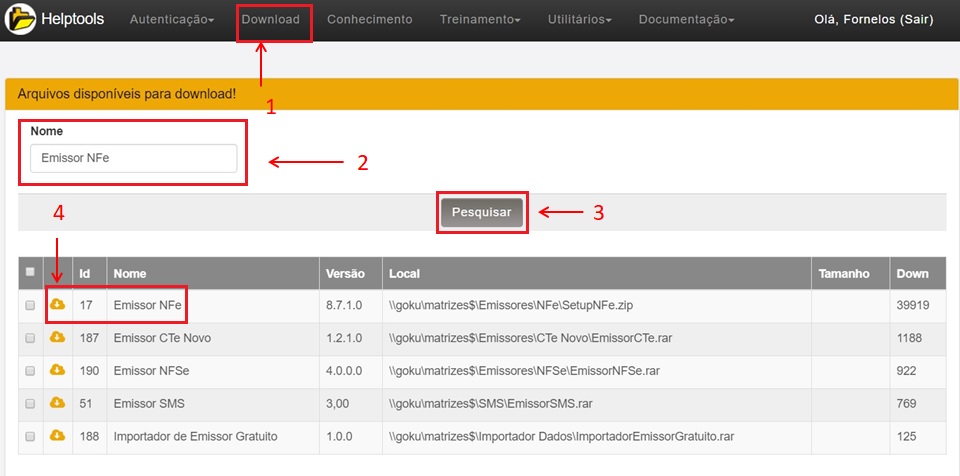Click the Helptools folder logo icon
The width and height of the screenshot is (960, 476).
click(22, 19)
